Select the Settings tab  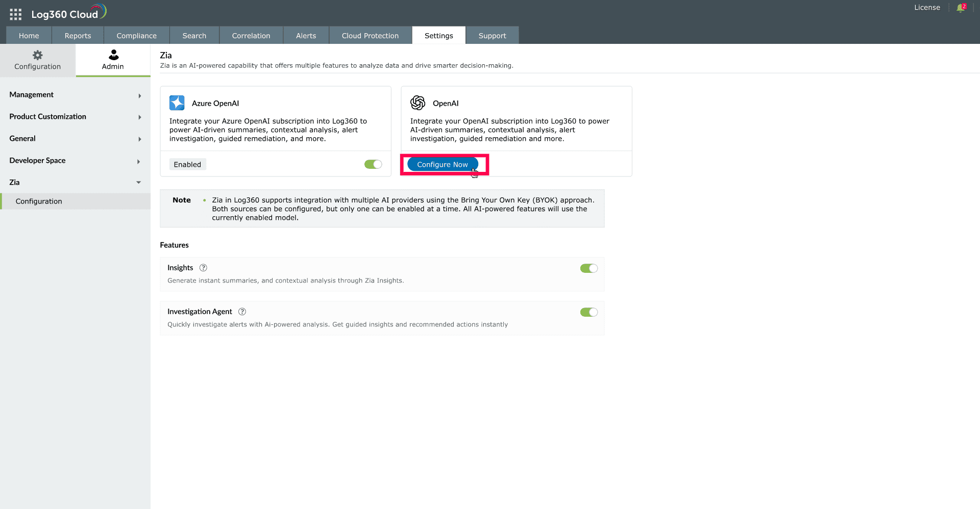pyautogui.click(x=439, y=36)
